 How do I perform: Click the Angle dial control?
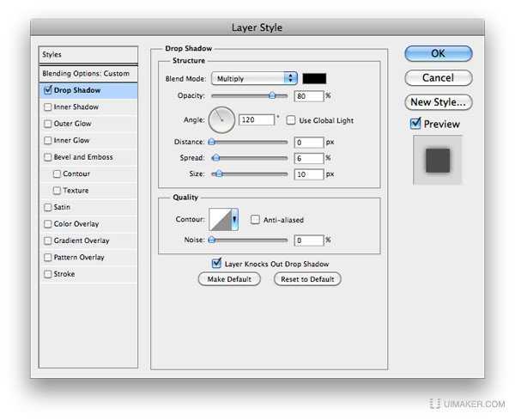click(221, 120)
